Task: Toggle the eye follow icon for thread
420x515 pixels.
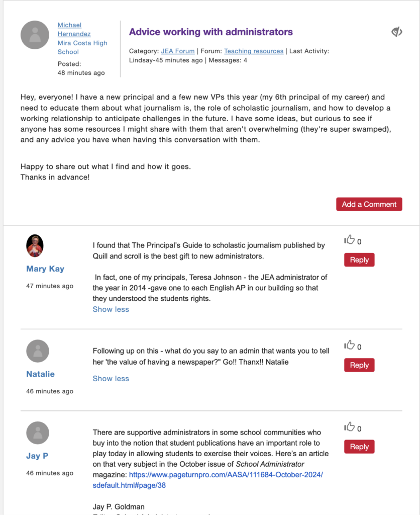Action: coord(397,32)
